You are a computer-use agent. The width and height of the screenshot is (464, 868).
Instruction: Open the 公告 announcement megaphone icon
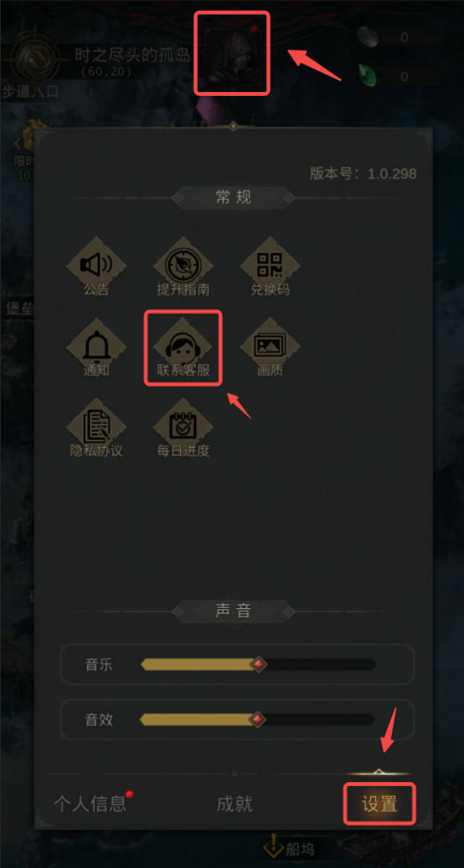tap(96, 266)
